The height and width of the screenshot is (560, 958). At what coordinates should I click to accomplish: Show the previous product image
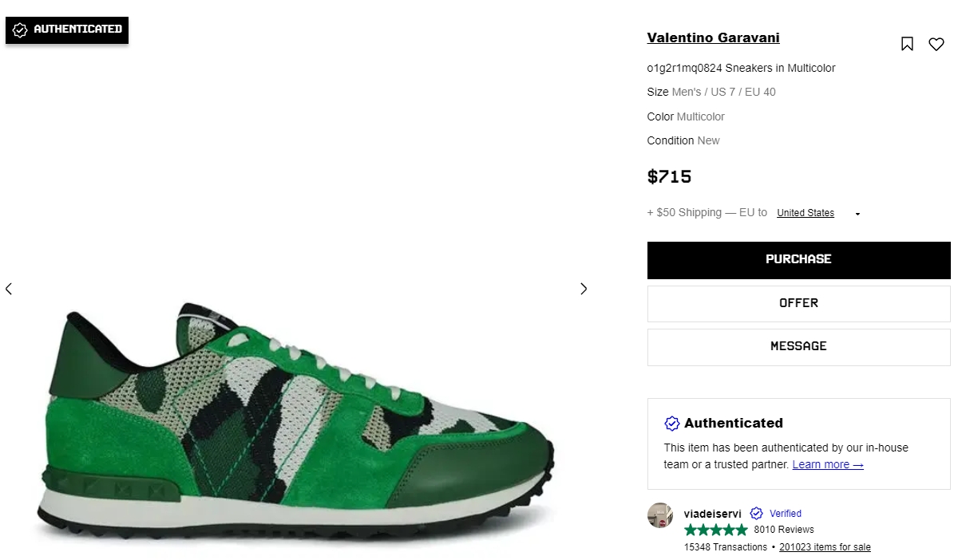pos(9,289)
